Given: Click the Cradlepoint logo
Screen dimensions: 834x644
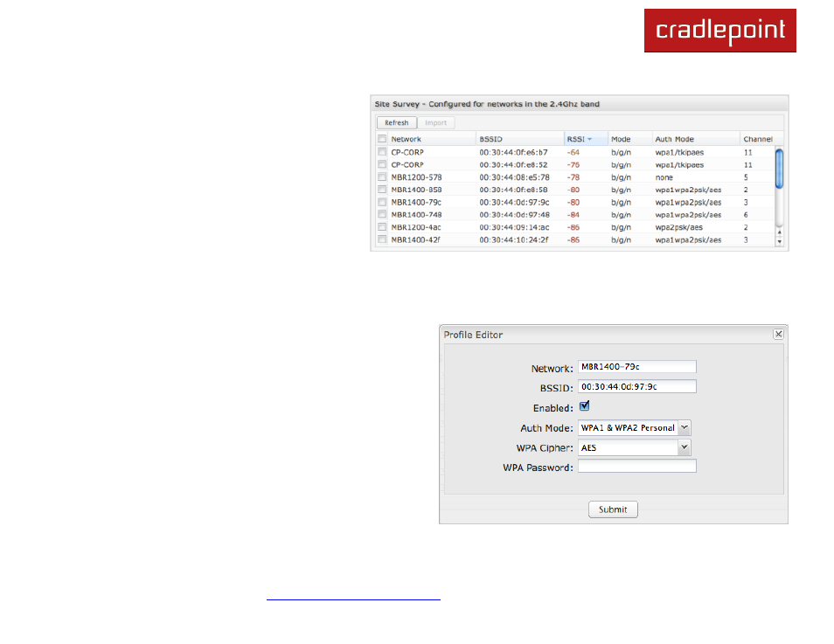Looking at the screenshot, I should click(x=720, y=31).
